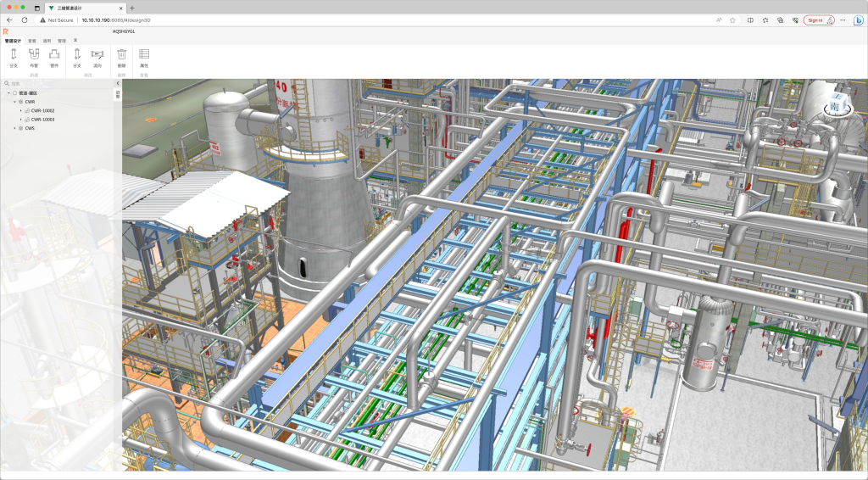Click the browser's refresh page icon
Image resolution: width=868 pixels, height=480 pixels.
24,20
